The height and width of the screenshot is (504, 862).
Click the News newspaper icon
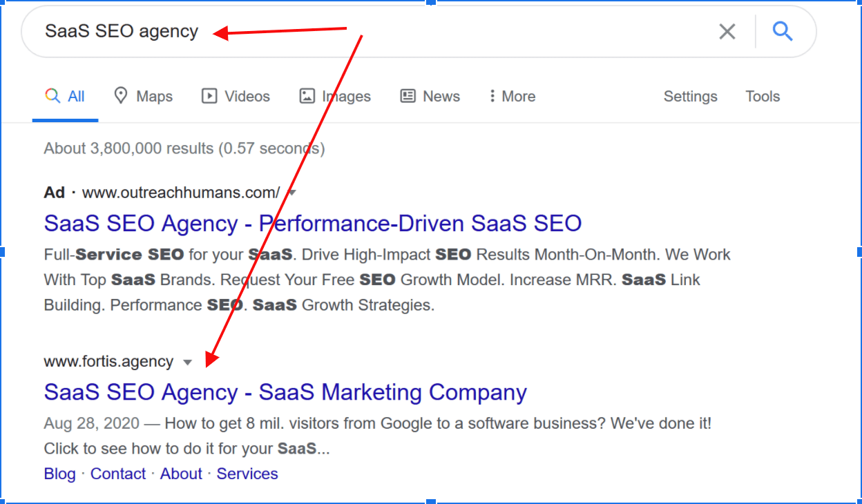pyautogui.click(x=408, y=96)
